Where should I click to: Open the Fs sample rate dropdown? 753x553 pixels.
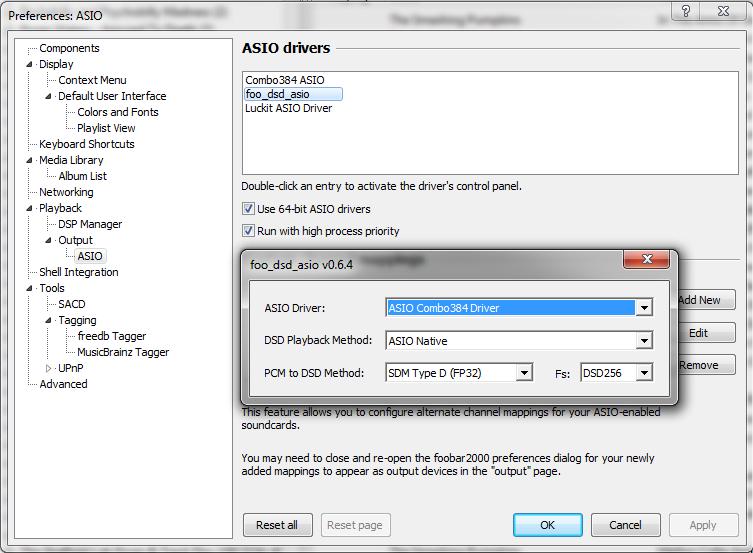coord(644,373)
